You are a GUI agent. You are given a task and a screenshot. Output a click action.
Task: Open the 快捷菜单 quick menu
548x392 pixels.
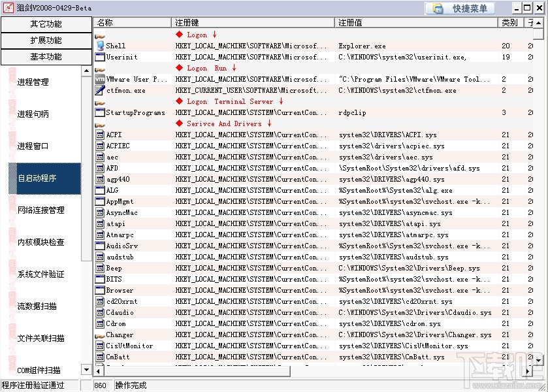[460, 8]
